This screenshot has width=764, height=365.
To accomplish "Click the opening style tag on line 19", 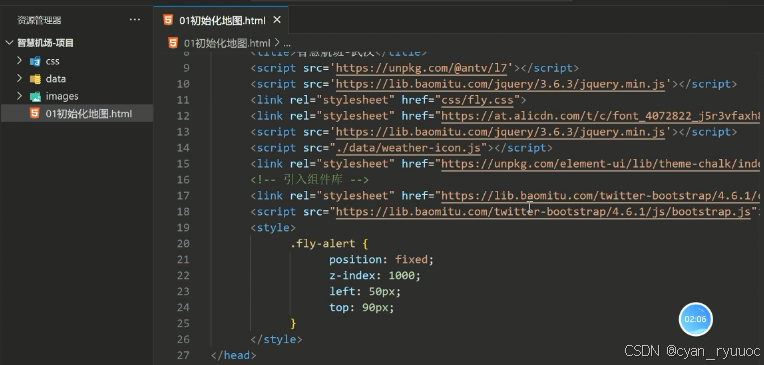I will point(273,228).
